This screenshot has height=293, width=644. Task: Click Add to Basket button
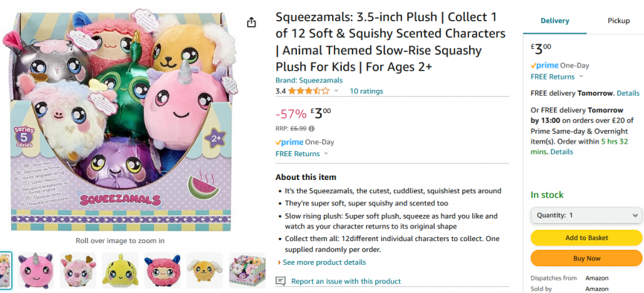[x=586, y=238]
